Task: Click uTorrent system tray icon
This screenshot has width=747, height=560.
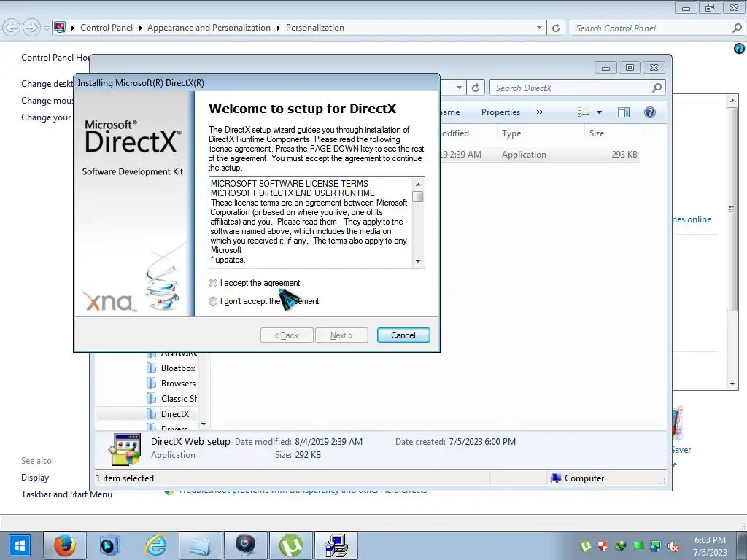Action: click(586, 546)
